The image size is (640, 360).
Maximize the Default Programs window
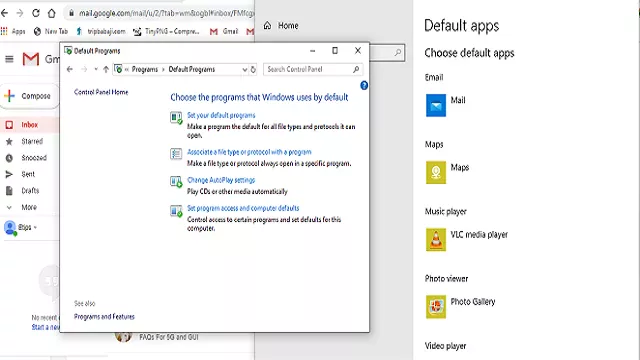pos(335,51)
